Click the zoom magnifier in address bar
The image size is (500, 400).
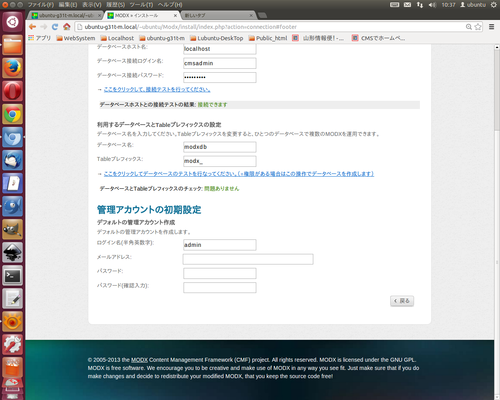pos(469,27)
